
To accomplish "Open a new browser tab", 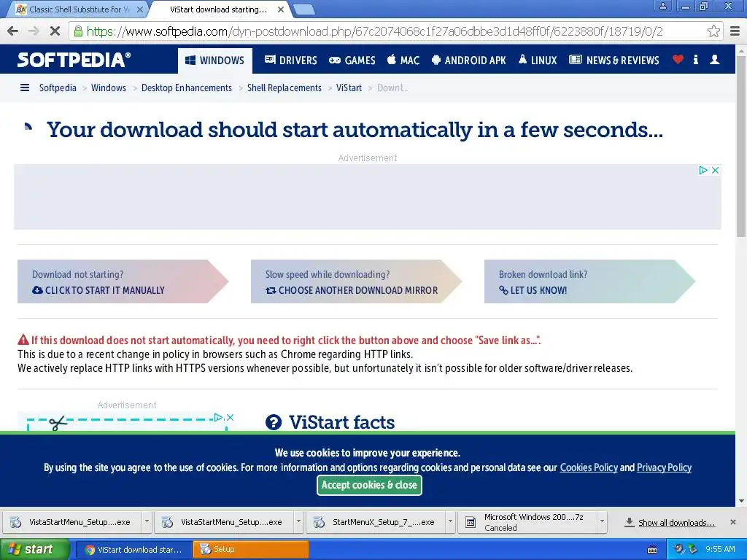I will click(303, 9).
